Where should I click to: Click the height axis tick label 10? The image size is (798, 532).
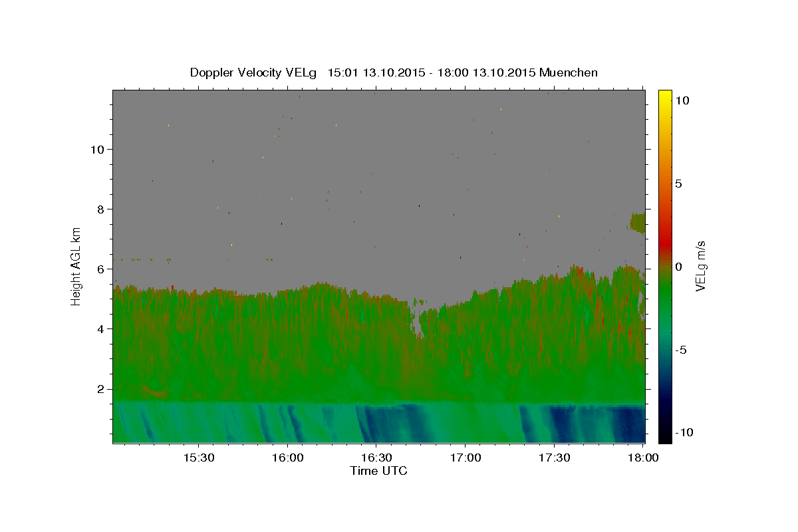[x=98, y=149]
